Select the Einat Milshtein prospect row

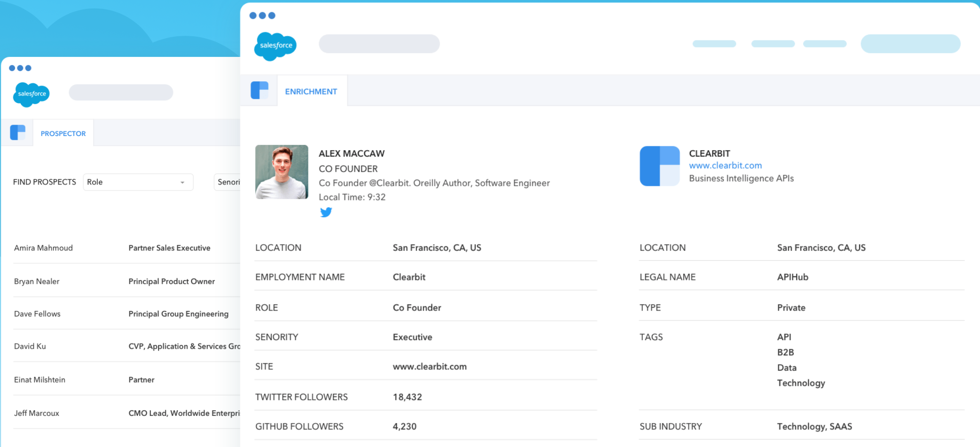coord(127,380)
